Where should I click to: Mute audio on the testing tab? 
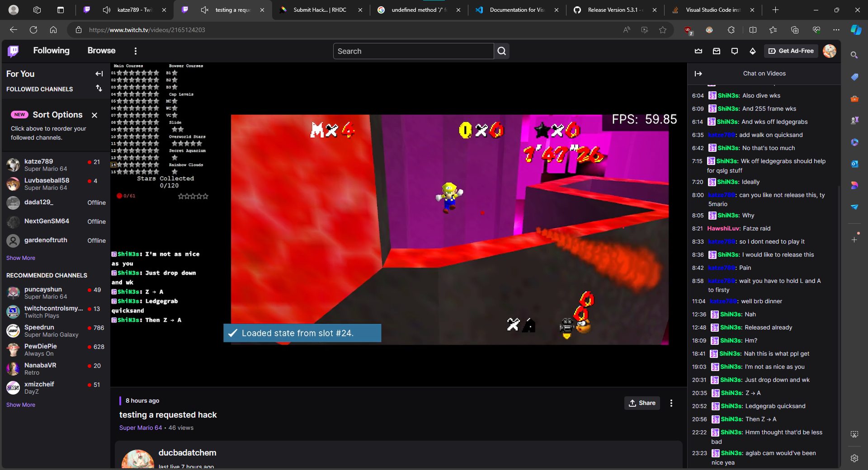(205, 10)
